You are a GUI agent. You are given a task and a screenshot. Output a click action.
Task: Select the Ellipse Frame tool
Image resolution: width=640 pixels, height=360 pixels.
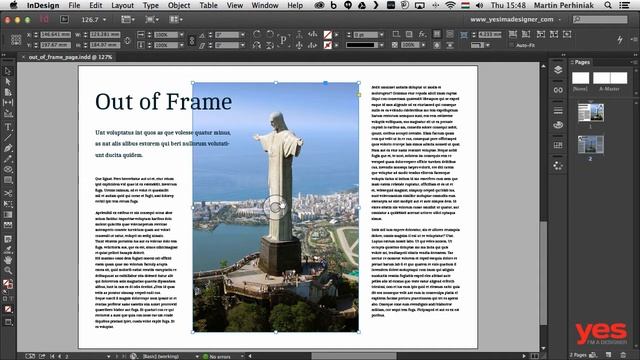tap(8, 169)
